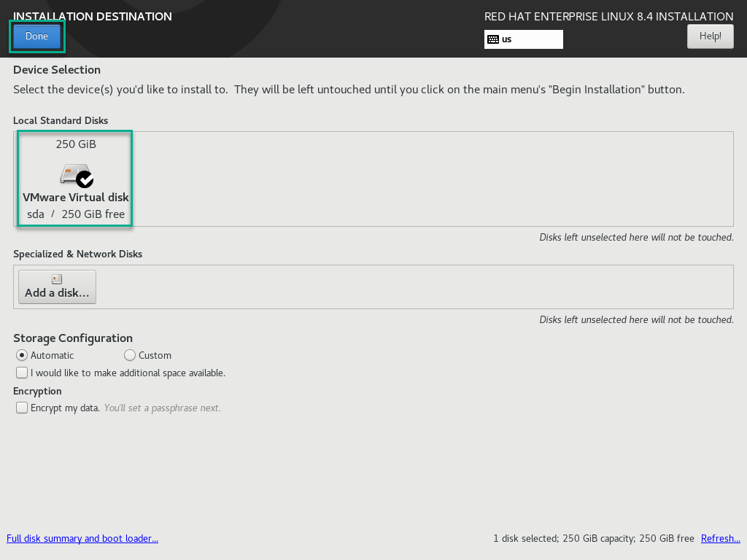Select the VMware Virtual disk name label
The image size is (747, 560).
point(76,198)
